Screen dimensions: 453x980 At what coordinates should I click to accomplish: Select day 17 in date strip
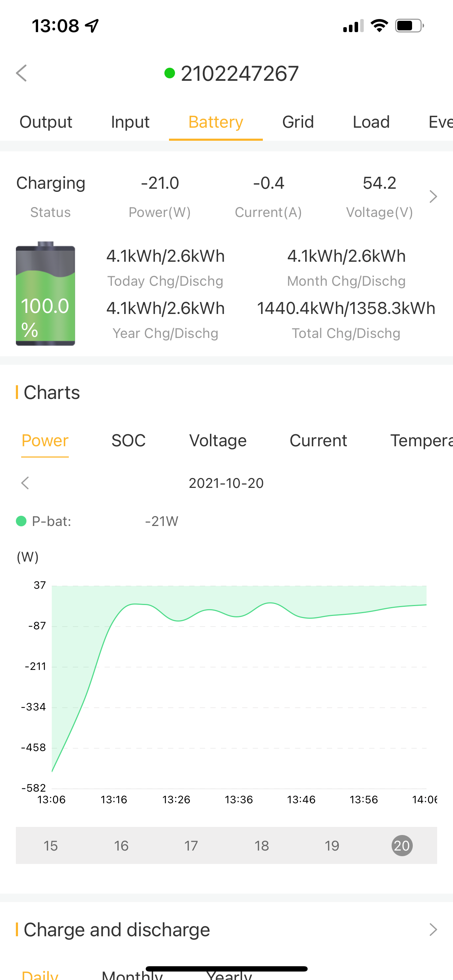point(191,846)
